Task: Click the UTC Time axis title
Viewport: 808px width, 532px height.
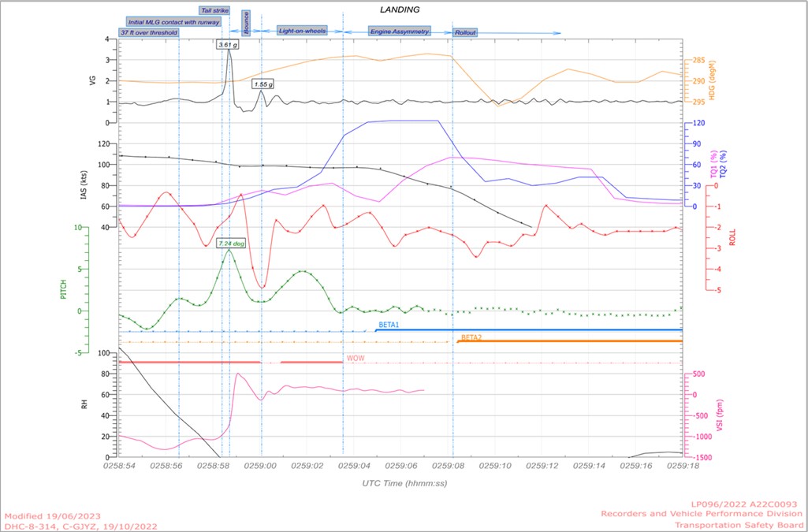Action: (404, 482)
